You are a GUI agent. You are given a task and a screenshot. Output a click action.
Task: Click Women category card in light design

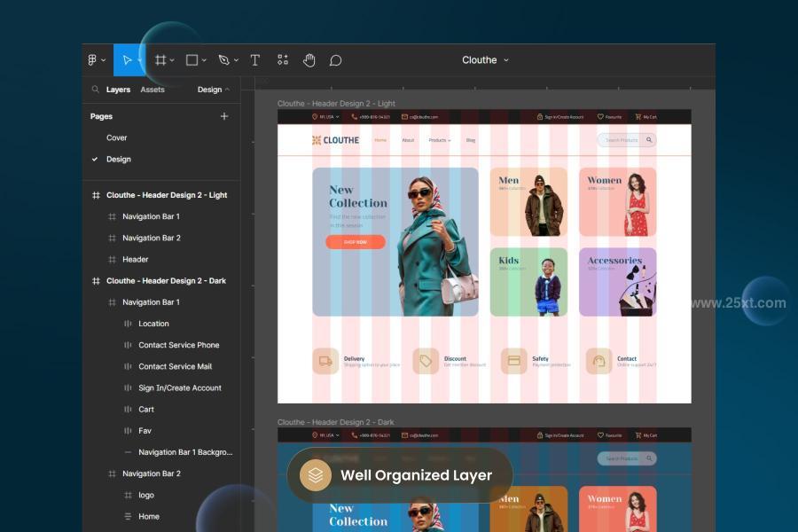tap(617, 201)
